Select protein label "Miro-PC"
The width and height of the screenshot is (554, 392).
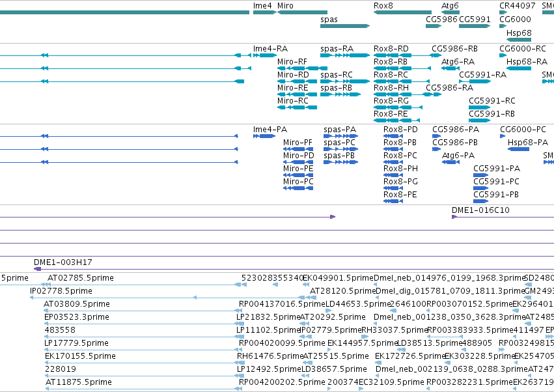click(298, 182)
